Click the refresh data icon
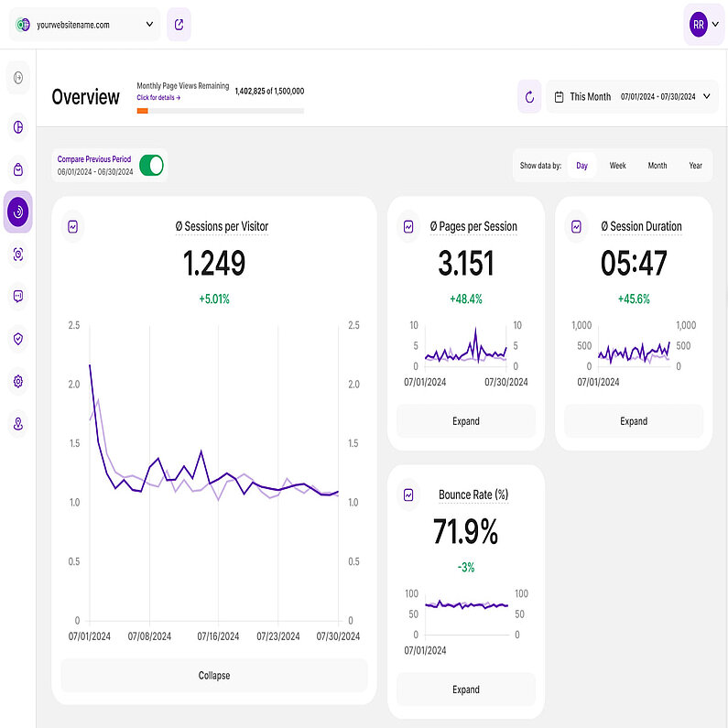 click(529, 96)
